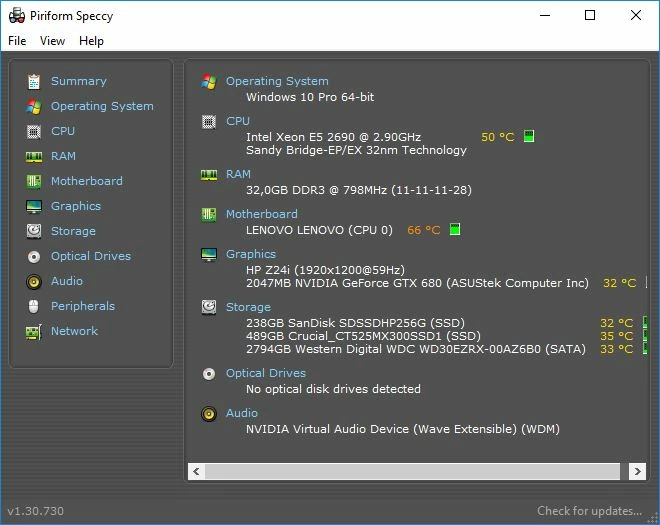Open the File menu
Viewport: 660px width, 525px height.
(x=17, y=41)
